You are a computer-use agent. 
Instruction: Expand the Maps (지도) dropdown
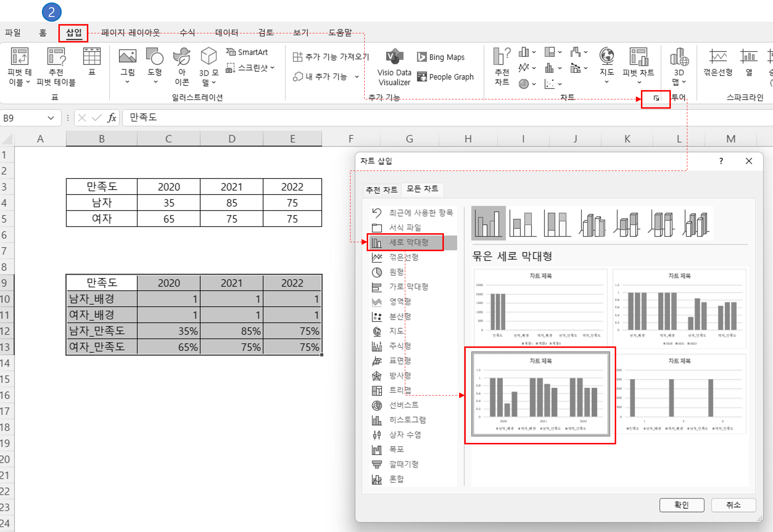606,82
